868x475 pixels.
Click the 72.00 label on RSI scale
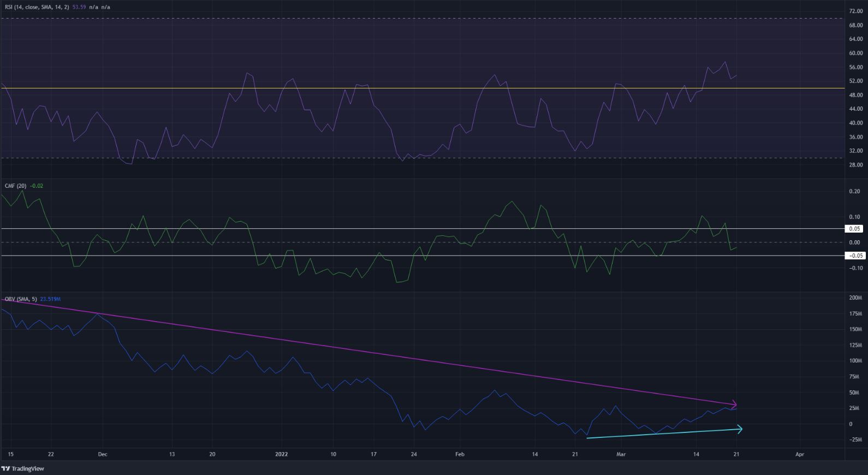click(x=856, y=11)
